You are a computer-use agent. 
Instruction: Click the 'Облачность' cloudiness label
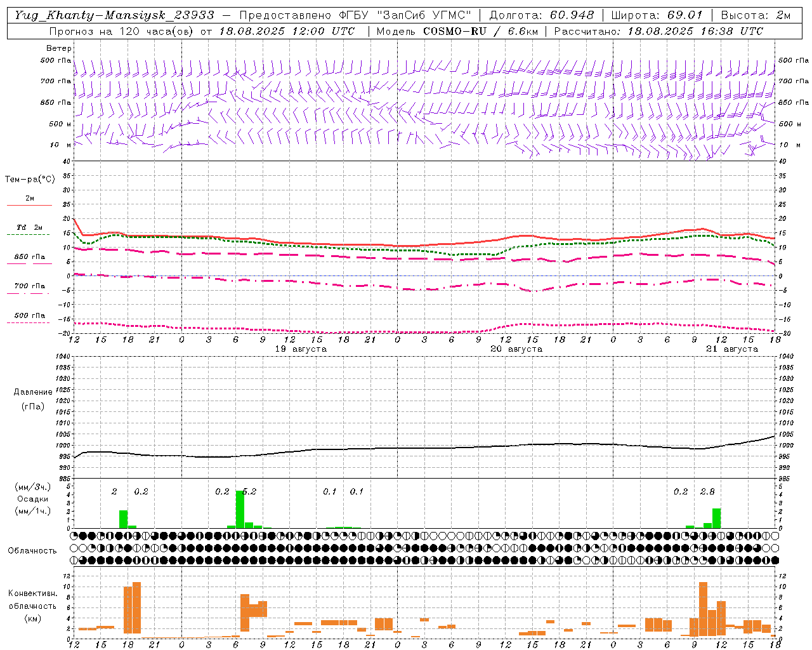pos(32,550)
